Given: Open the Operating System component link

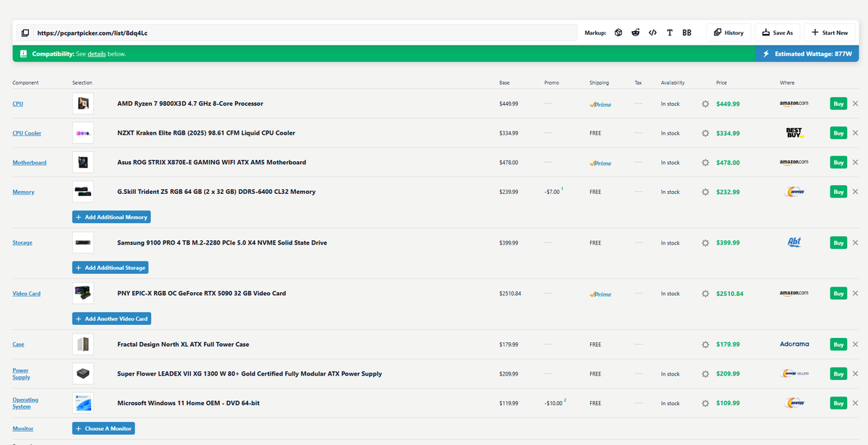Looking at the screenshot, I should [25, 403].
